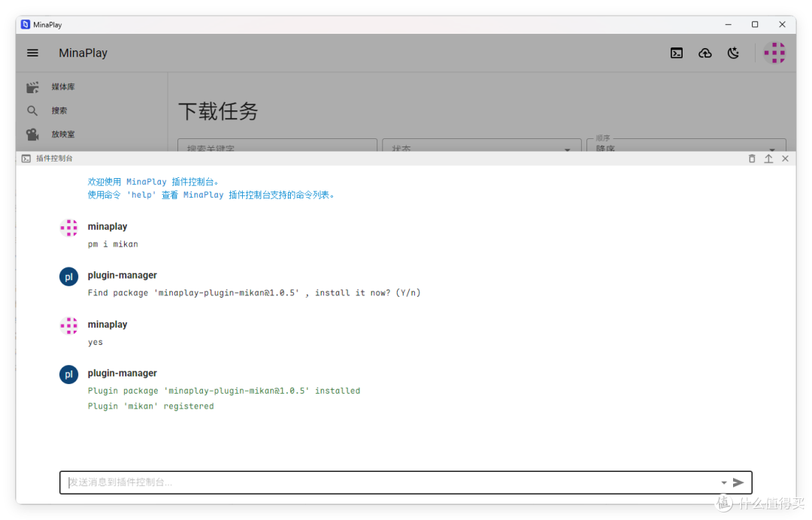Image resolution: width=812 pixels, height=520 pixels.
Task: Select the search magnifier icon in sidebar
Action: [x=32, y=110]
